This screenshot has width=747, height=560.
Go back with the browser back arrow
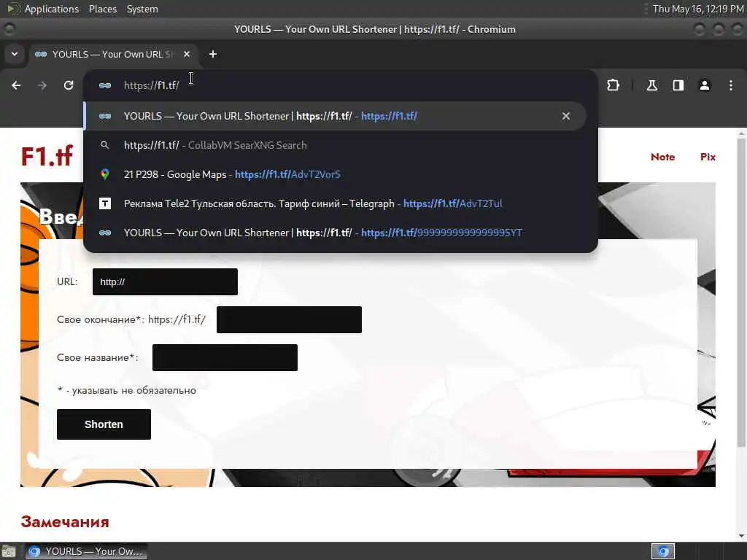pos(16,85)
